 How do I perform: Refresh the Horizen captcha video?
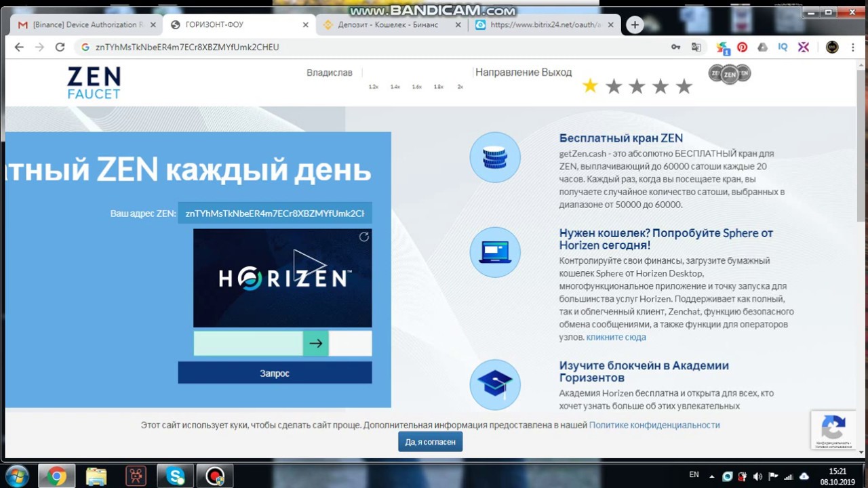pyautogui.click(x=364, y=237)
